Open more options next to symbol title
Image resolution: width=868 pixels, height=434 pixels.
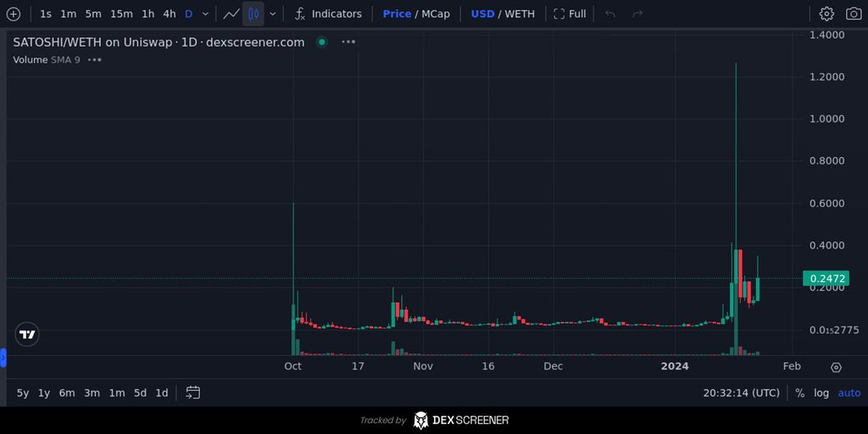click(348, 42)
